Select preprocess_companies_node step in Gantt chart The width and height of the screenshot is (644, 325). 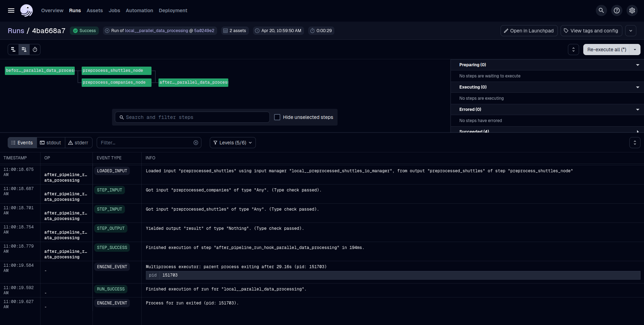(117, 83)
